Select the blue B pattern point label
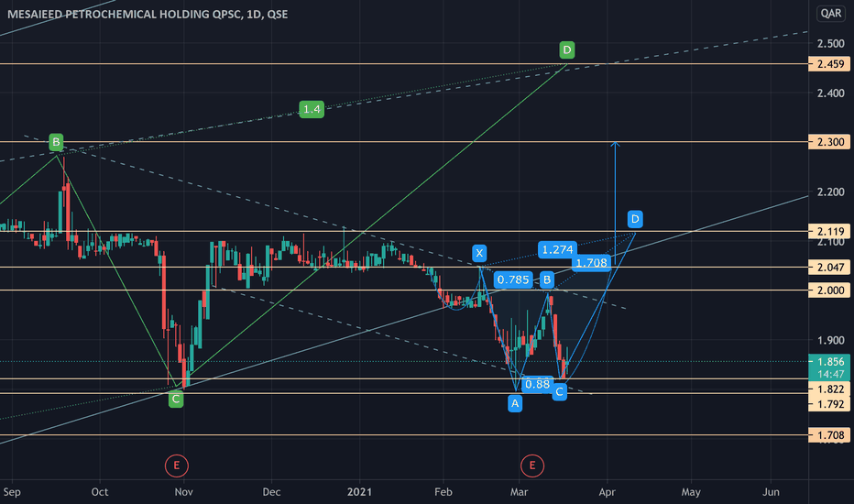This screenshot has height=504, width=854. point(547,279)
